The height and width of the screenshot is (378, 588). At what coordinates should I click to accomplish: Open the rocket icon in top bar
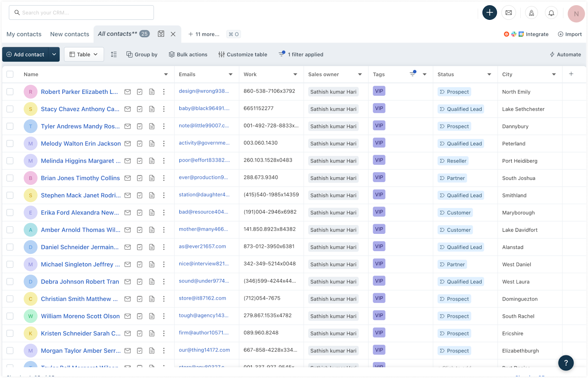point(531,13)
